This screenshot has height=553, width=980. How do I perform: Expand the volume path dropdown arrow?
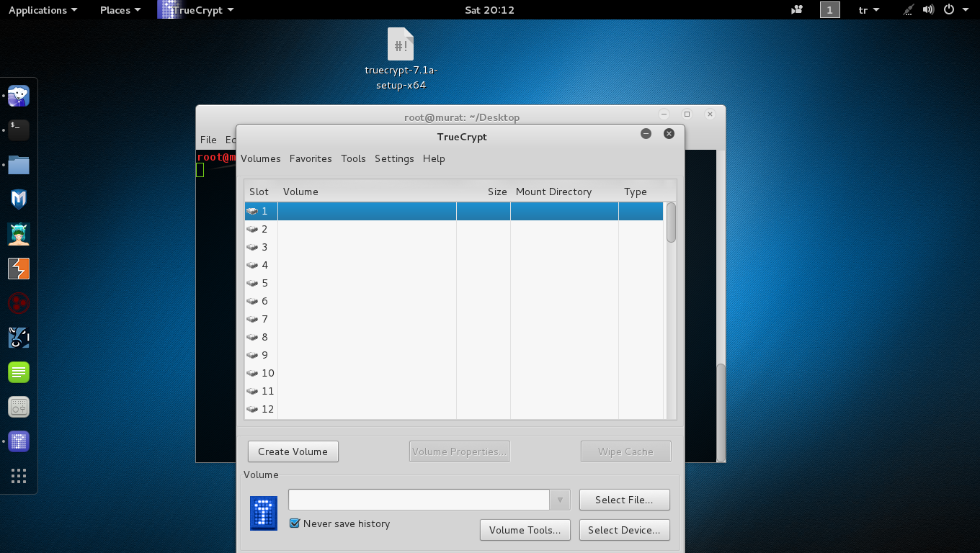[560, 500]
